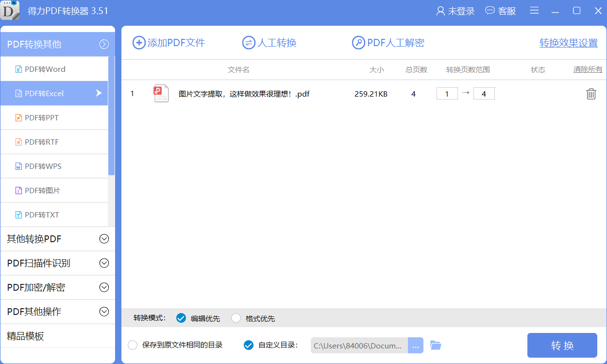607x364 pixels.
Task: Switch to PDF转图片 conversion
Action: click(x=54, y=190)
